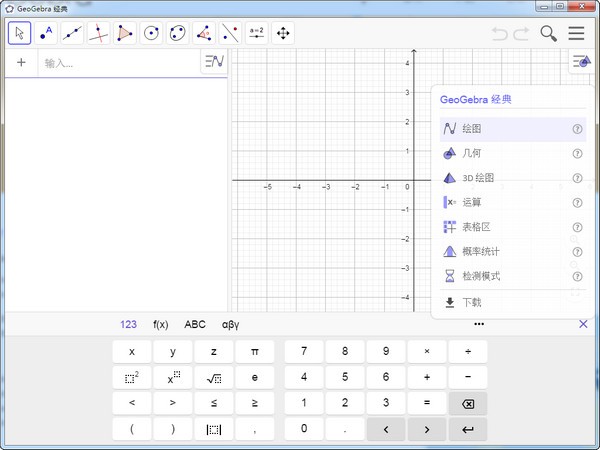Select the Circle with center tool
The height and width of the screenshot is (450, 600).
point(151,33)
